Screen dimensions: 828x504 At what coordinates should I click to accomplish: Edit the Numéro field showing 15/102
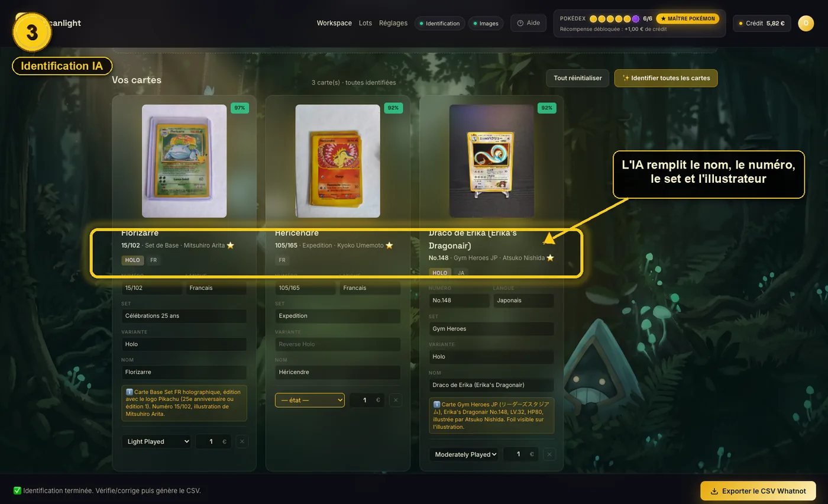[152, 288]
